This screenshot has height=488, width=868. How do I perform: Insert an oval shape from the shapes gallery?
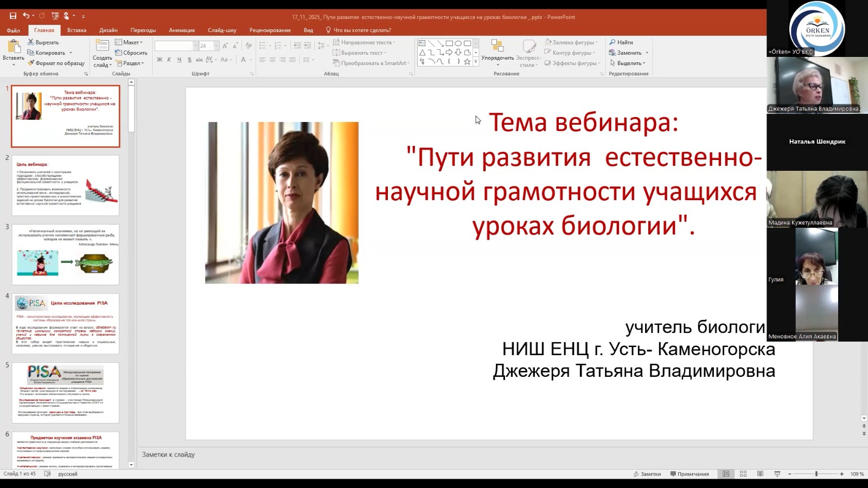[458, 42]
